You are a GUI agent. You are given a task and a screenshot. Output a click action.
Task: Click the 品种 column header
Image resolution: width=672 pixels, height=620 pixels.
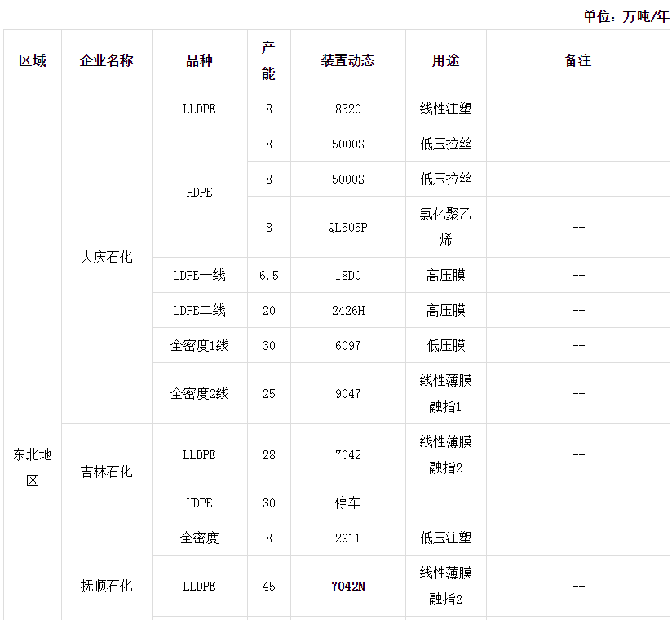(x=199, y=60)
